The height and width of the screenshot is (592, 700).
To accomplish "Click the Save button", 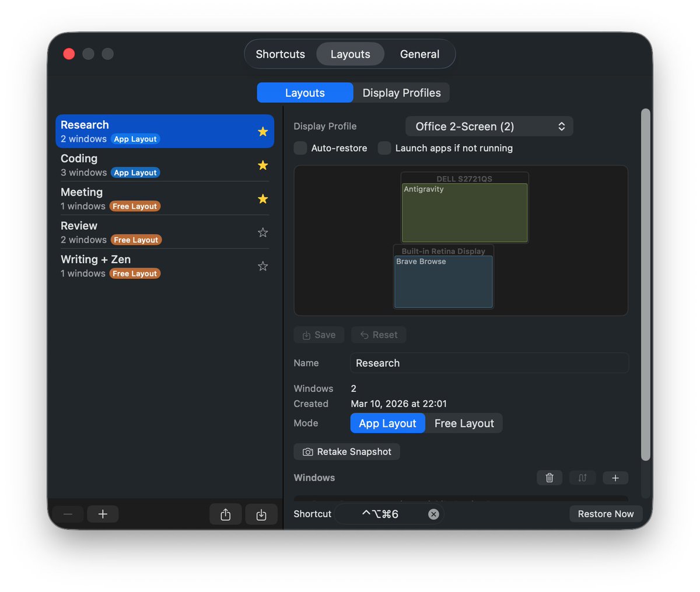I will coord(319,335).
